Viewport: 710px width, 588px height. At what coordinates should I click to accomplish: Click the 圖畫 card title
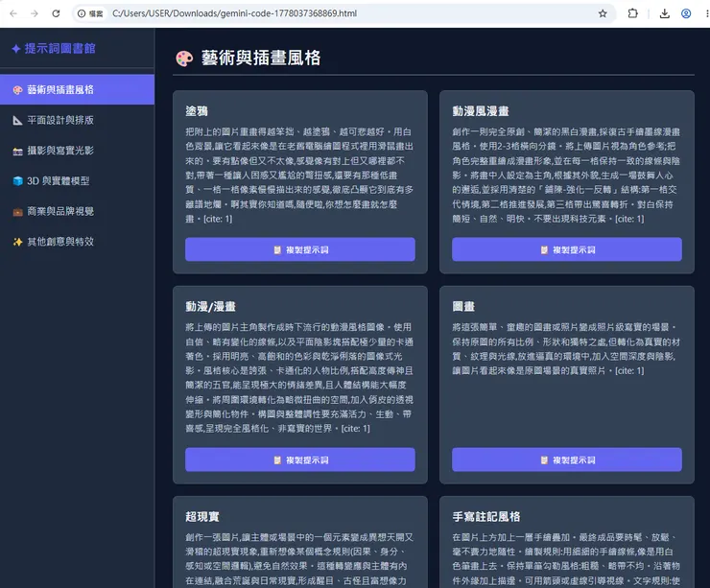463,307
